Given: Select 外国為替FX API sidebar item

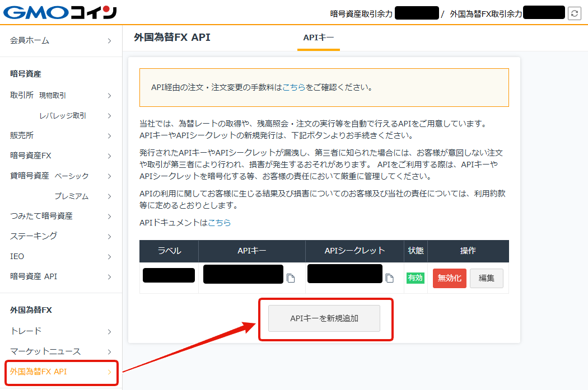Looking at the screenshot, I should tap(60, 372).
